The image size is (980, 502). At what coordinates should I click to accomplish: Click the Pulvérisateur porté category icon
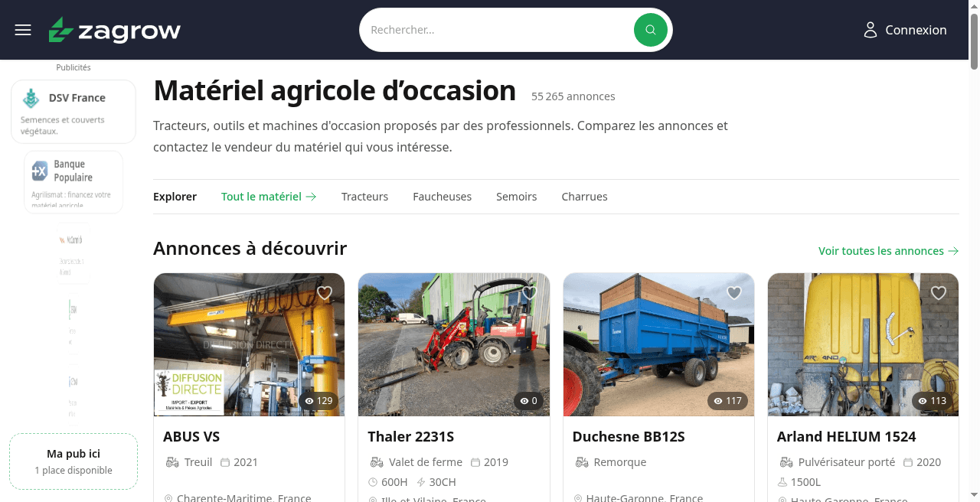tap(786, 462)
